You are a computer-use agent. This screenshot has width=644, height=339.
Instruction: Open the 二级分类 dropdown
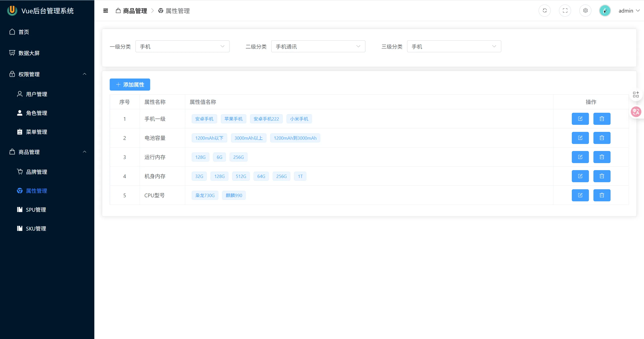318,47
